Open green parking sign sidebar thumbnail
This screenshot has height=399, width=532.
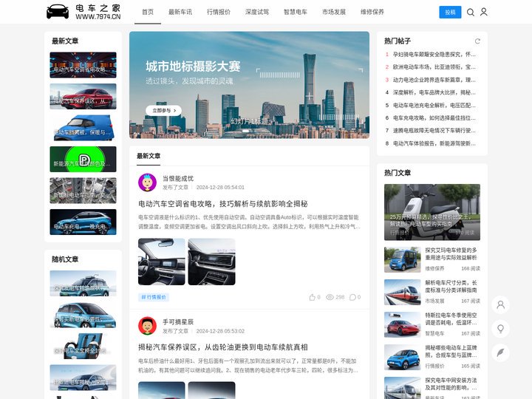(83, 159)
